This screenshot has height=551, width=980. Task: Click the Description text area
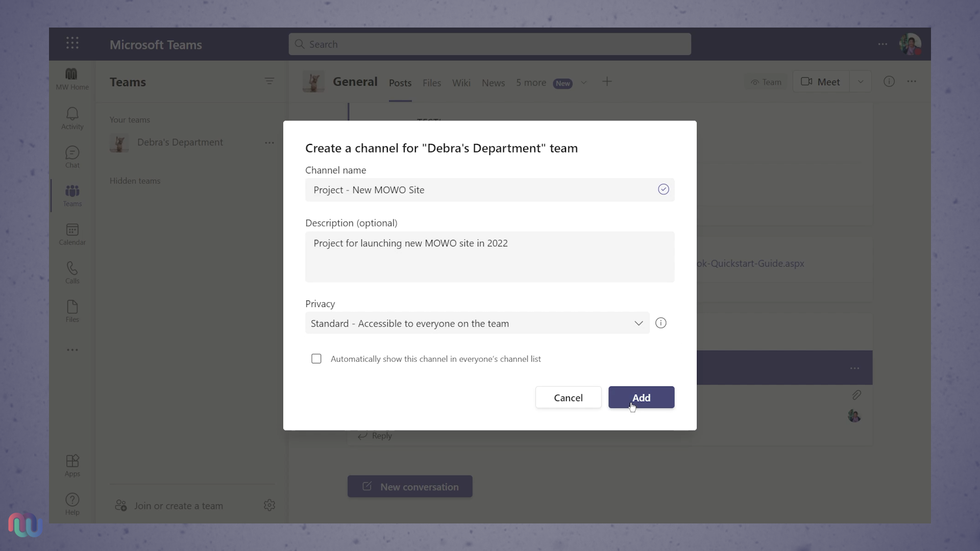tap(489, 257)
